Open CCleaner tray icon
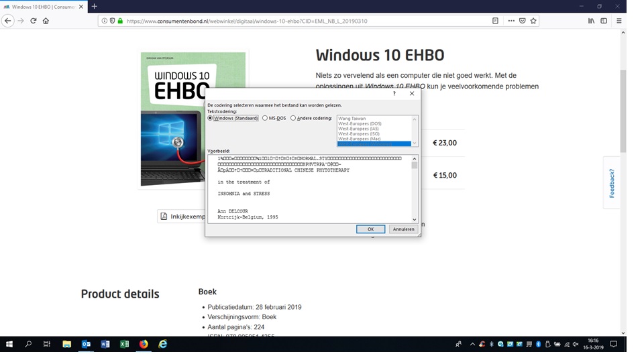 click(x=482, y=344)
